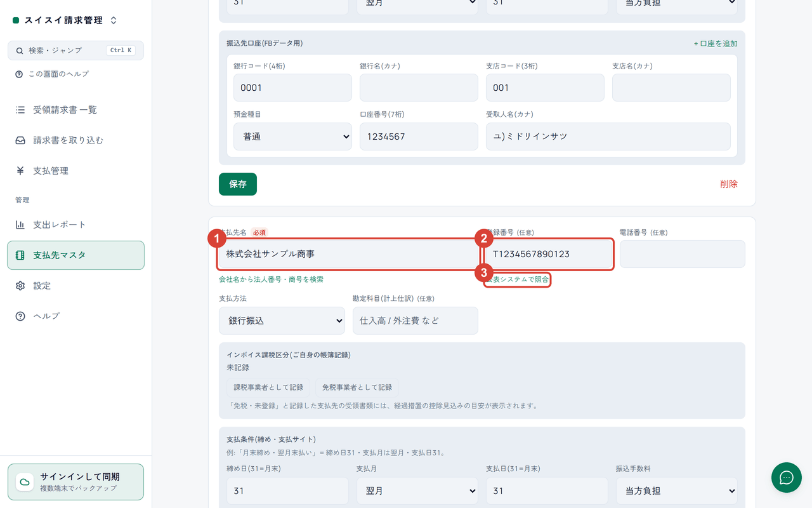Select 支払先マスタ in the sidebar

(x=76, y=255)
